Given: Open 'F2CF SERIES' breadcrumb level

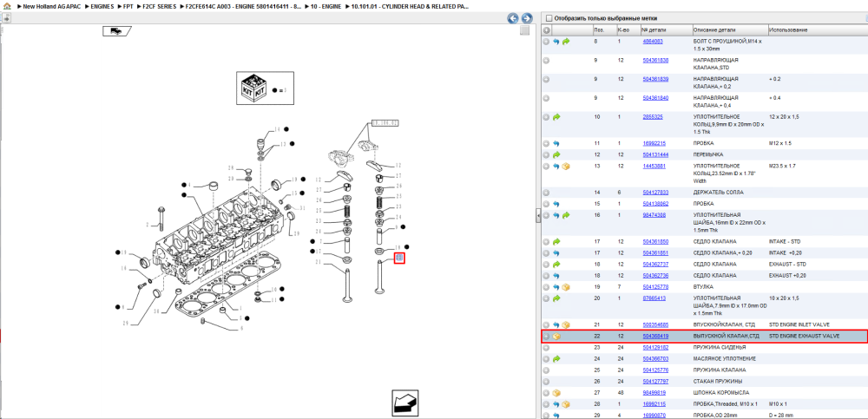Looking at the screenshot, I should click(x=160, y=7).
